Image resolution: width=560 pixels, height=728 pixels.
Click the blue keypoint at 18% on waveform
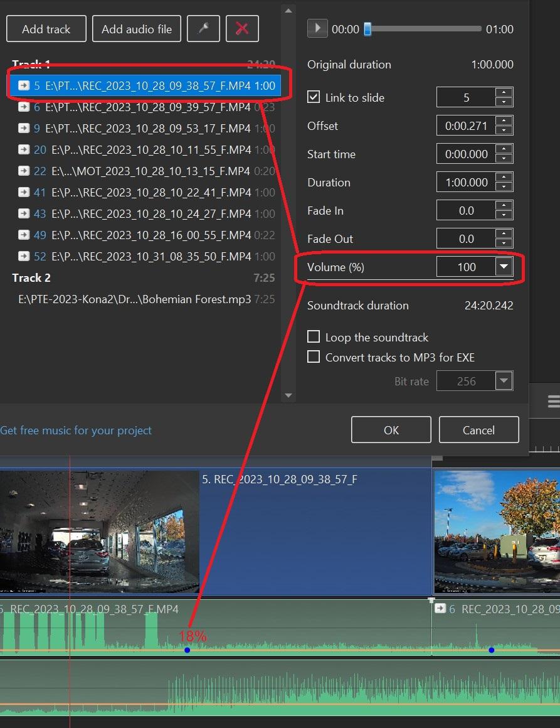(x=187, y=650)
